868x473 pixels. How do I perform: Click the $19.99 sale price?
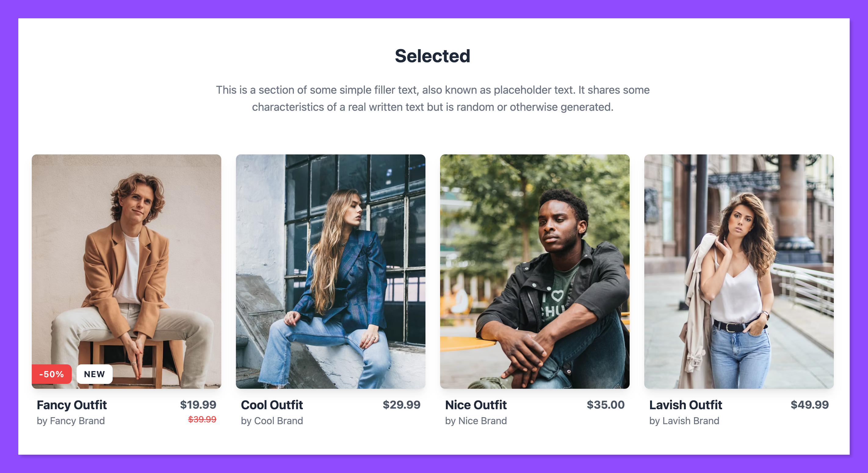click(x=198, y=405)
